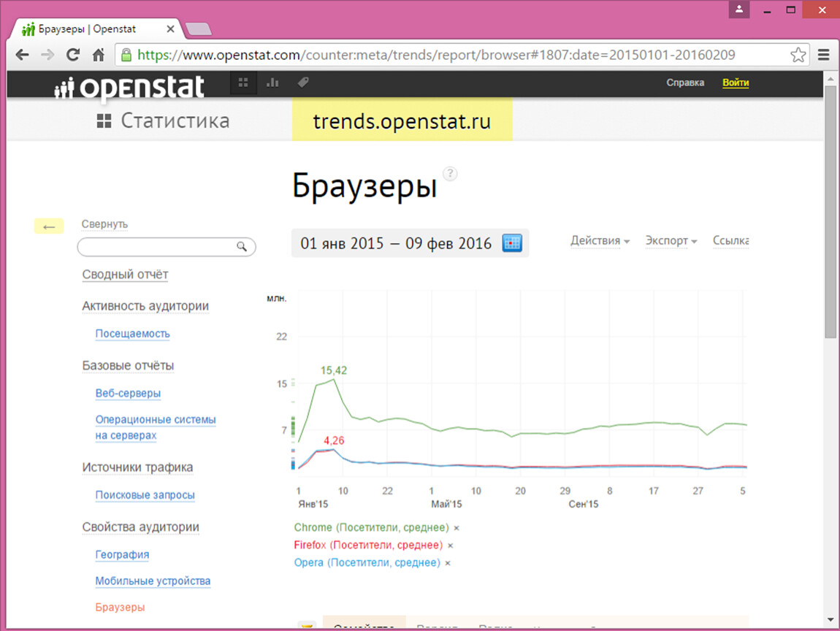Open the Экспорт dropdown
The height and width of the screenshot is (631, 840).
pyautogui.click(x=671, y=241)
